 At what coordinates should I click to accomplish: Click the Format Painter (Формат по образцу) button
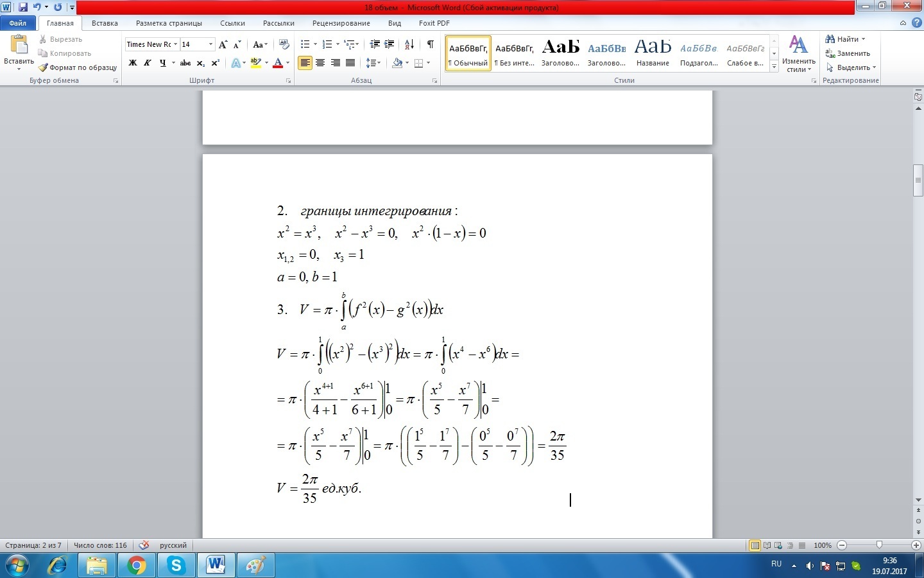point(78,67)
